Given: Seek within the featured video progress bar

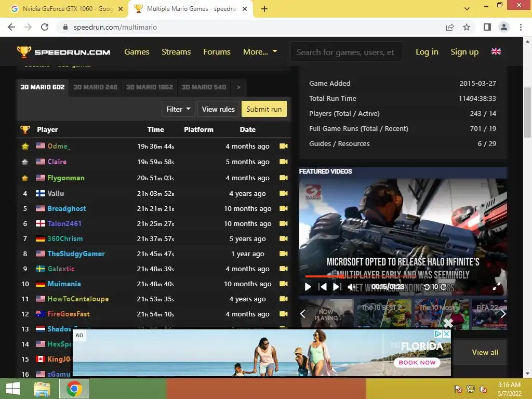Looking at the screenshot, I should [x=403, y=277].
